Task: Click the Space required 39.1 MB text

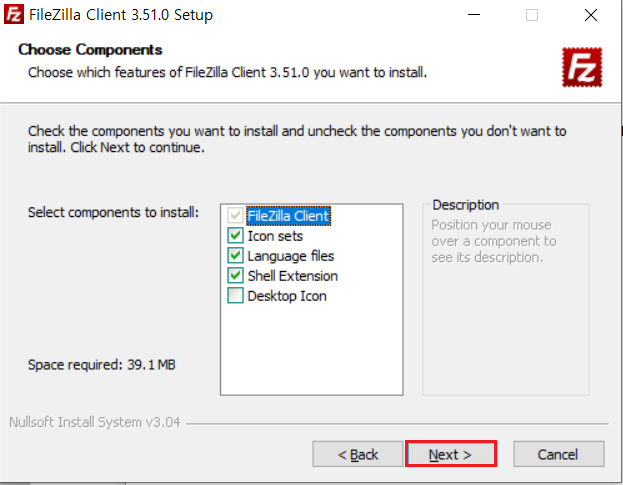Action: (103, 364)
